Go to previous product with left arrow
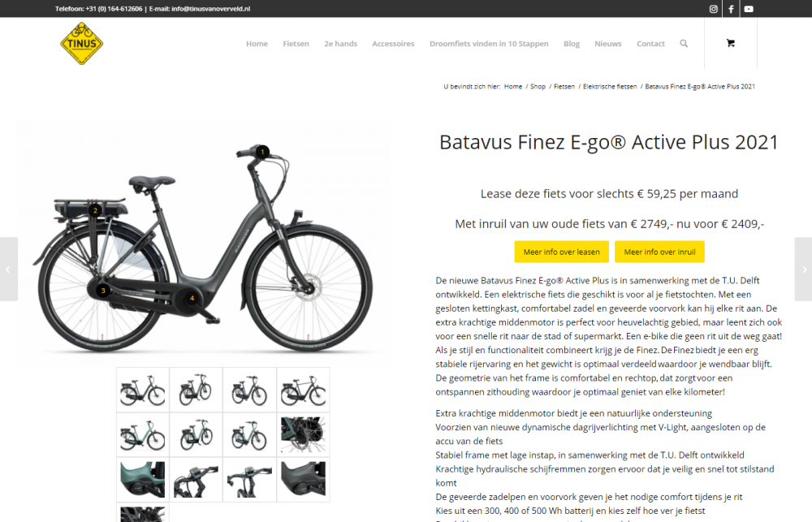The height and width of the screenshot is (522, 812). (8, 269)
